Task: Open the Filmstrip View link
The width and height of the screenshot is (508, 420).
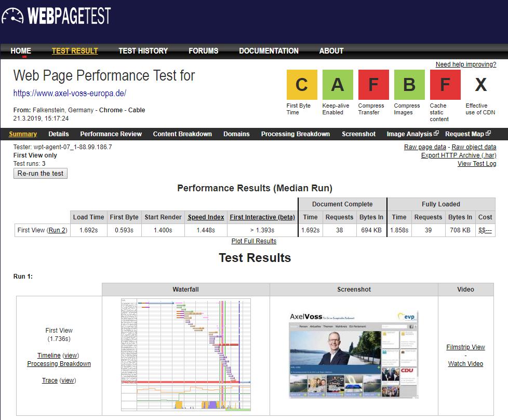Action: (465, 347)
